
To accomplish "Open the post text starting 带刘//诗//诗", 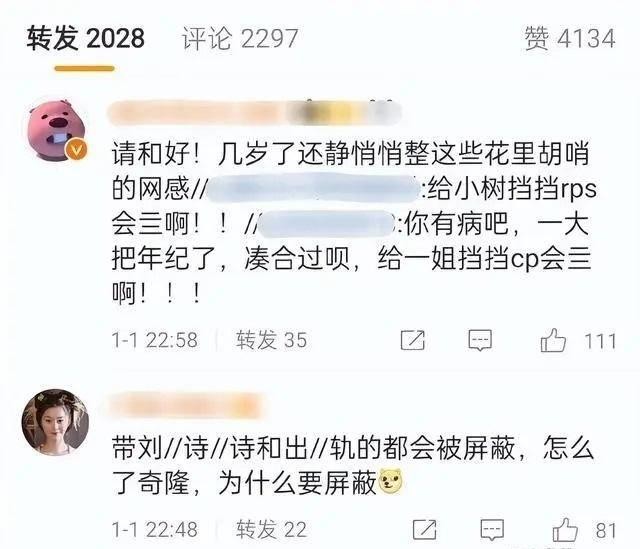I will pos(353,465).
